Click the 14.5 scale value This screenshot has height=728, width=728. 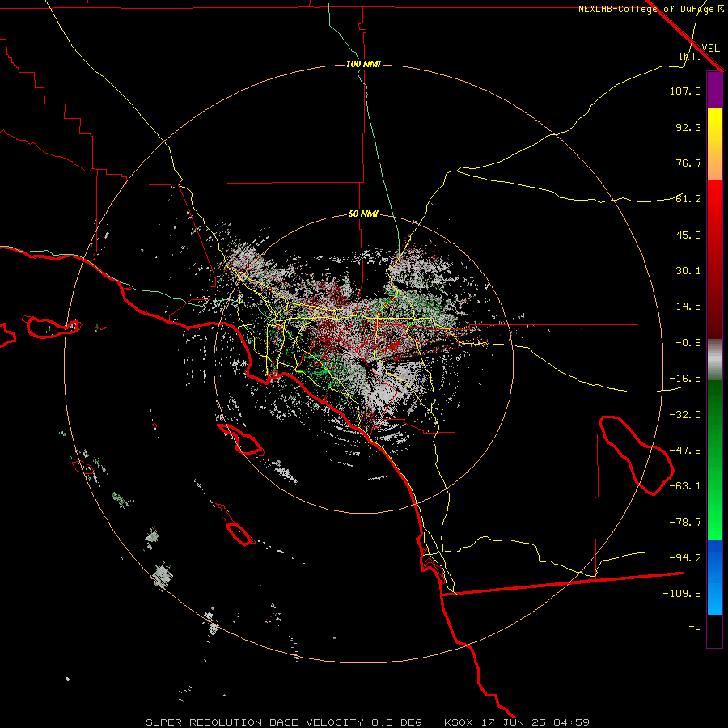(x=688, y=307)
